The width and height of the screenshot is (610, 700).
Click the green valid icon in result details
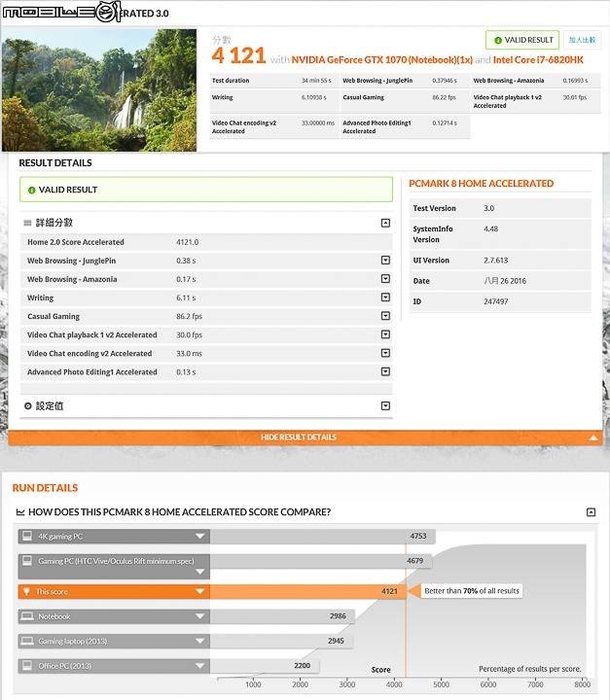click(x=32, y=191)
